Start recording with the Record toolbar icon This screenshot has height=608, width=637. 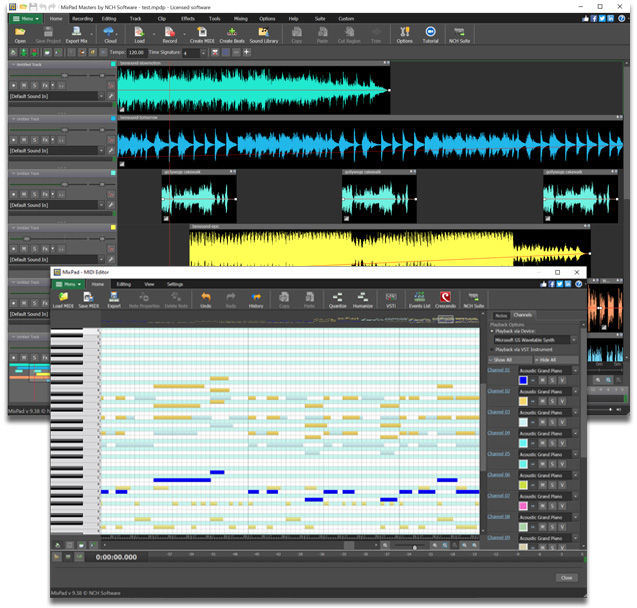169,35
